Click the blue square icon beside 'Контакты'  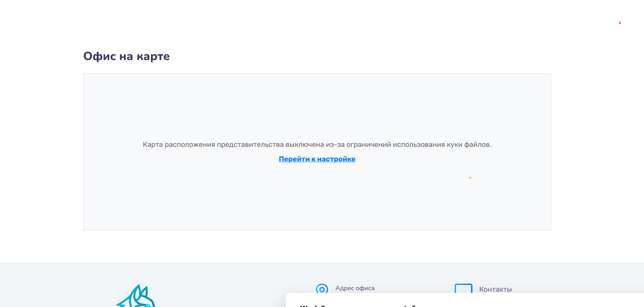[463, 289]
